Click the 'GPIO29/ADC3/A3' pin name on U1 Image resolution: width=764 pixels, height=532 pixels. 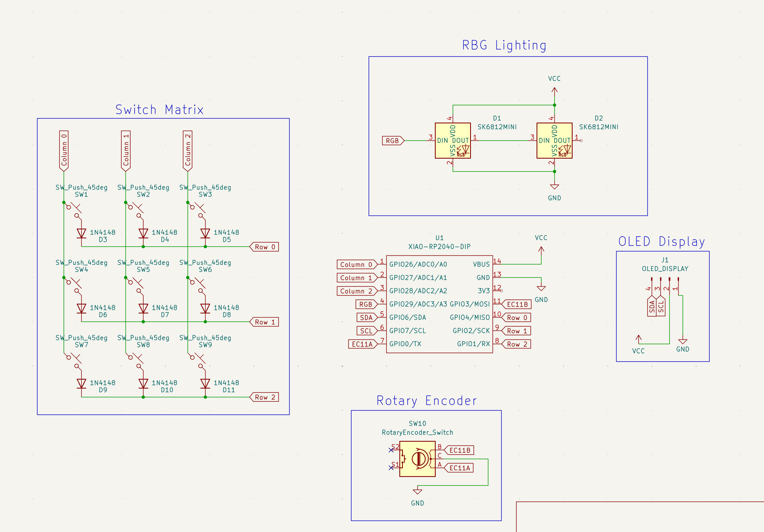pos(418,304)
